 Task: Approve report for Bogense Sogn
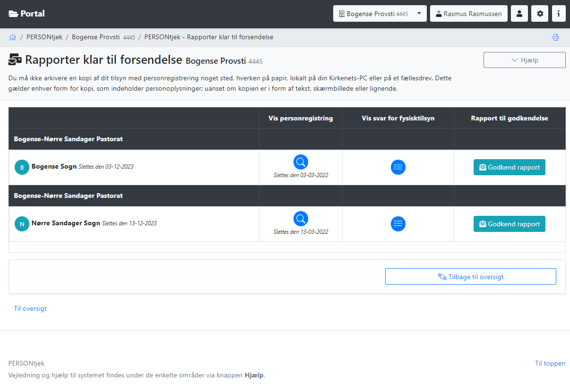coord(510,167)
